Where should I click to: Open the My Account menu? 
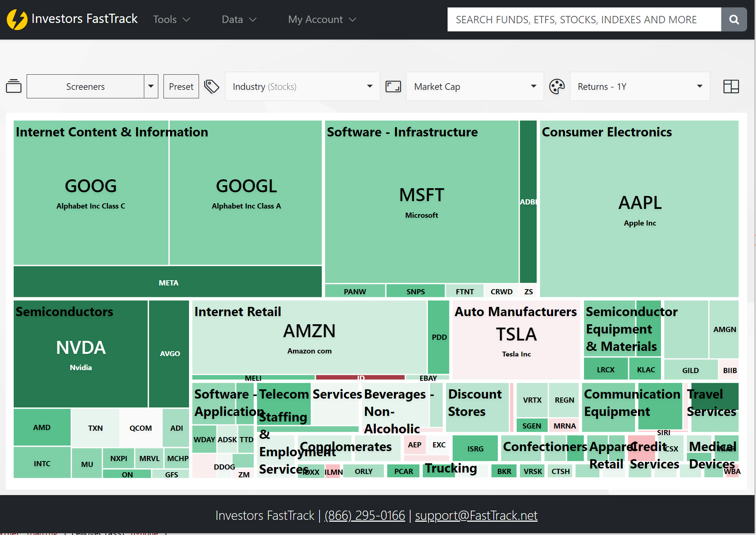tap(322, 19)
